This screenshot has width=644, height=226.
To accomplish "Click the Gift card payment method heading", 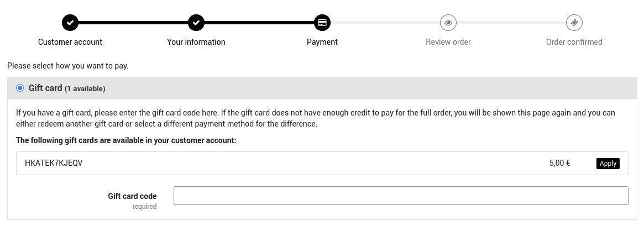I will tap(45, 88).
